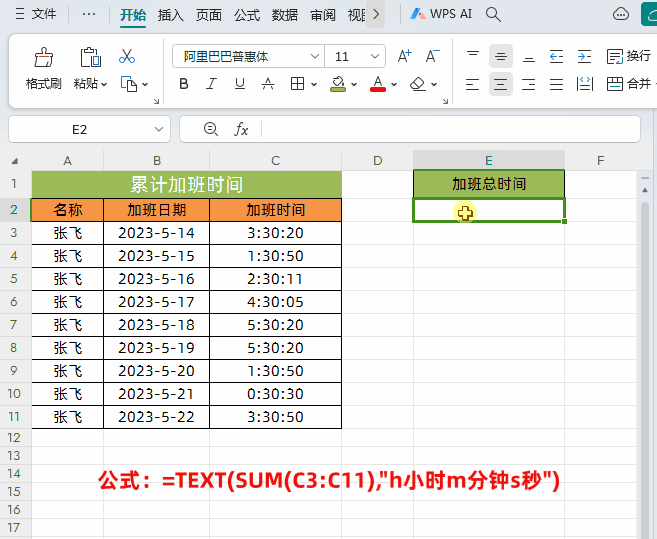This screenshot has width=657, height=539.
Task: Click date cell 2023-5-20
Action: click(x=156, y=371)
